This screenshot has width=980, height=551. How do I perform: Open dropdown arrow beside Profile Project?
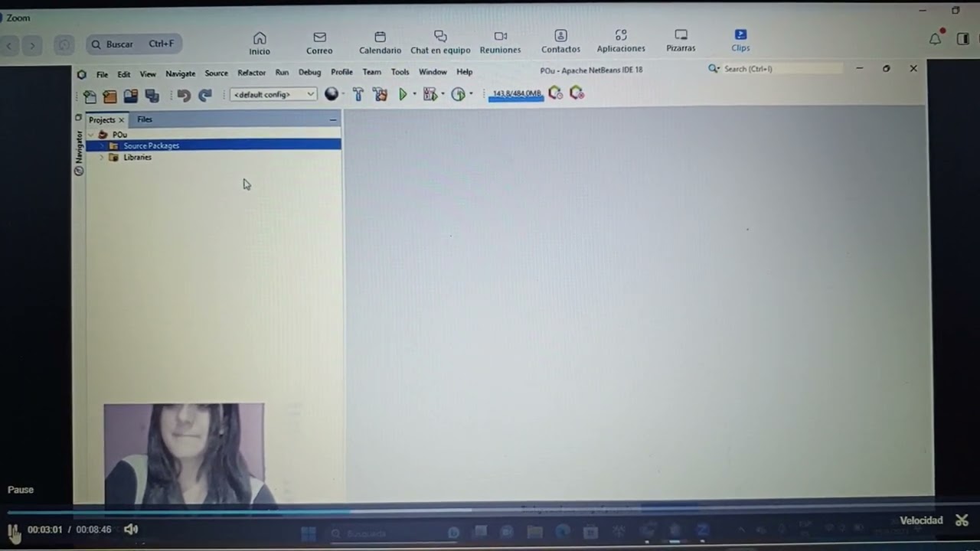(471, 94)
